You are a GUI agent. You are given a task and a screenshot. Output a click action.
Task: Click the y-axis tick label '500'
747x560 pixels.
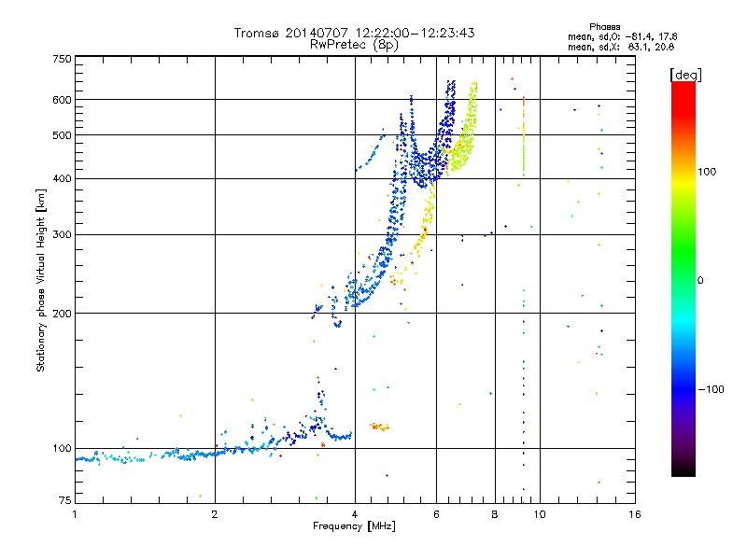(62, 135)
